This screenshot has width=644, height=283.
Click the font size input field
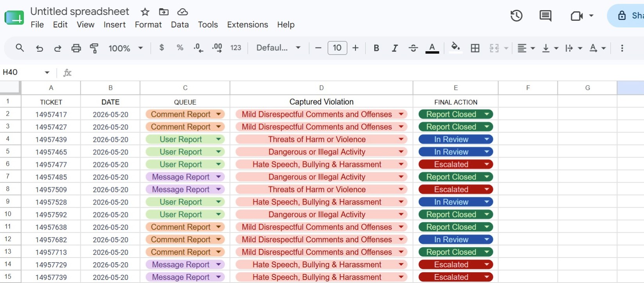[337, 48]
